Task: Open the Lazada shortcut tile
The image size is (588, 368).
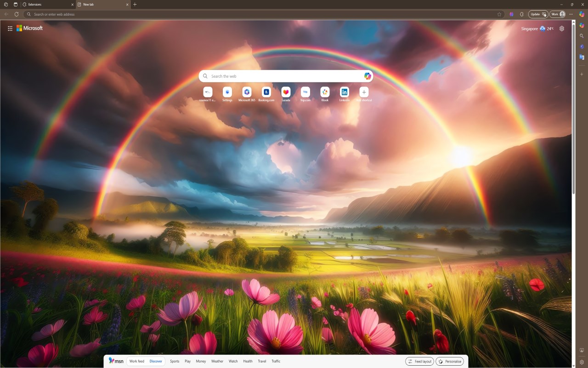Action: [x=286, y=94]
